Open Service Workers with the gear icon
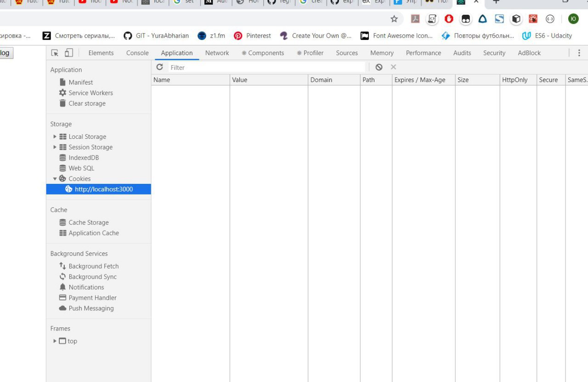588x382 pixels. pyautogui.click(x=85, y=93)
